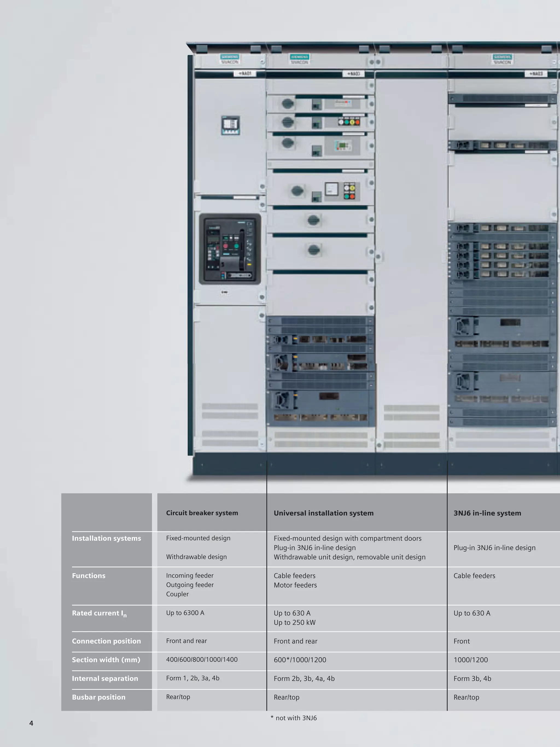Click the Siemens SIVACON logo on leftmost cabinet
Screen dimensions: 560x747
[x=230, y=59]
